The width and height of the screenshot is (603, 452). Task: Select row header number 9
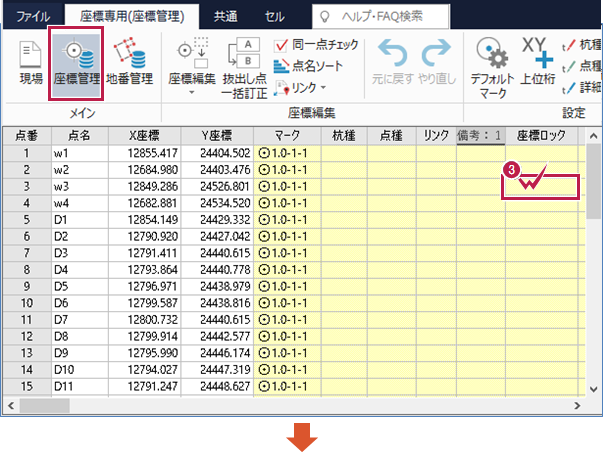27,287
